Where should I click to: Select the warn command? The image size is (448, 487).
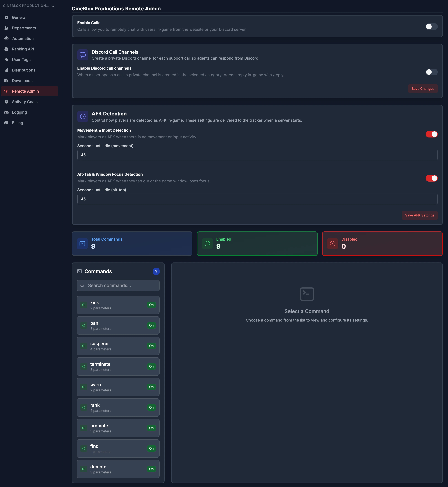tap(118, 387)
